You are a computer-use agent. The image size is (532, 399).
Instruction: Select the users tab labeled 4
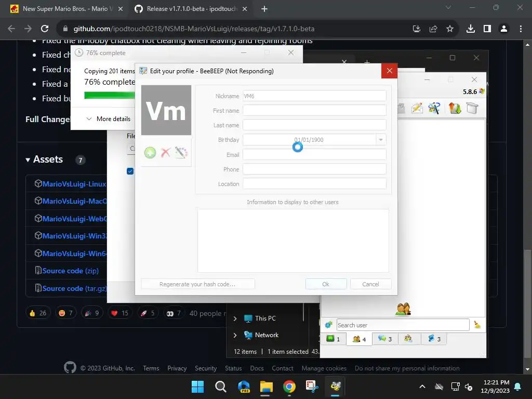360,339
